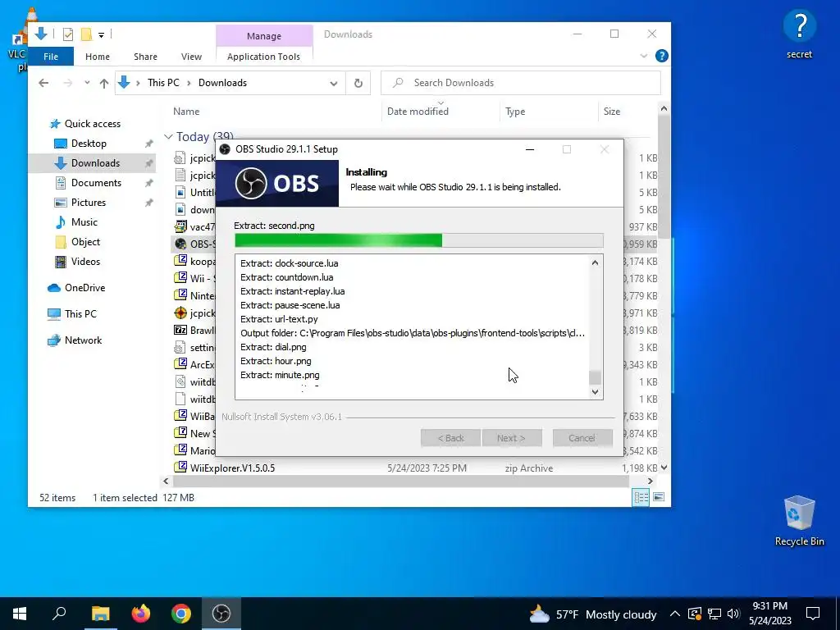840x630 pixels.
Task: Open recent locations dropdown arrow
Action: [87, 83]
